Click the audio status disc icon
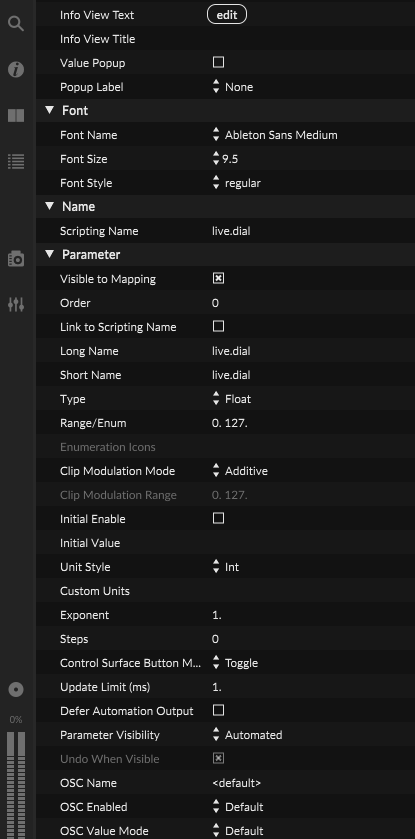Viewport: 415px width, 839px height. pos(16,690)
